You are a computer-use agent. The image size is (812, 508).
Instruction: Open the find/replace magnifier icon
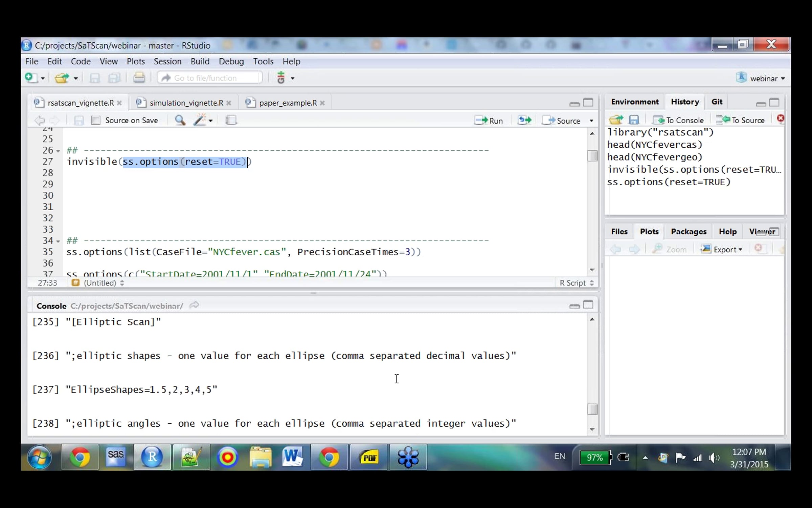180,120
